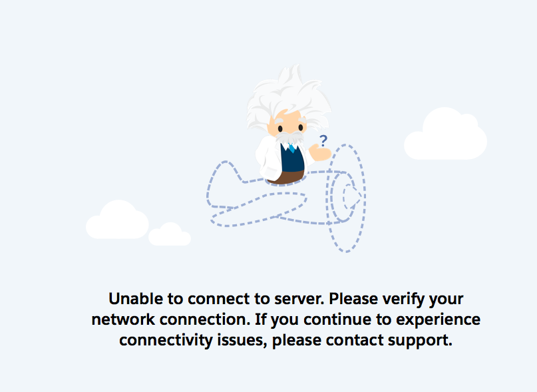Click the blue question mark symbol
This screenshot has width=537, height=392.
point(323,141)
